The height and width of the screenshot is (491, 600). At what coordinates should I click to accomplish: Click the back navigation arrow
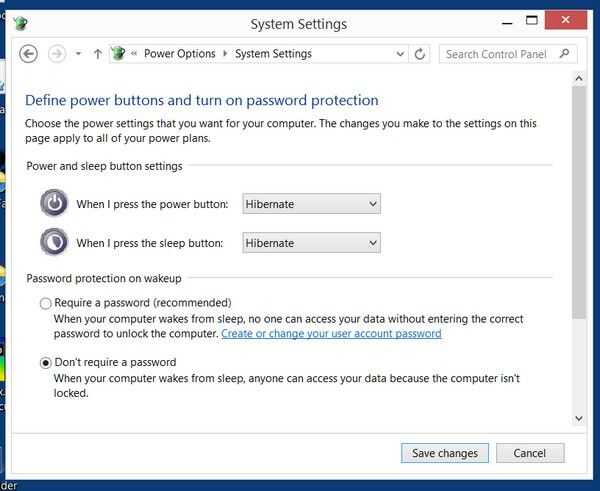[x=29, y=54]
